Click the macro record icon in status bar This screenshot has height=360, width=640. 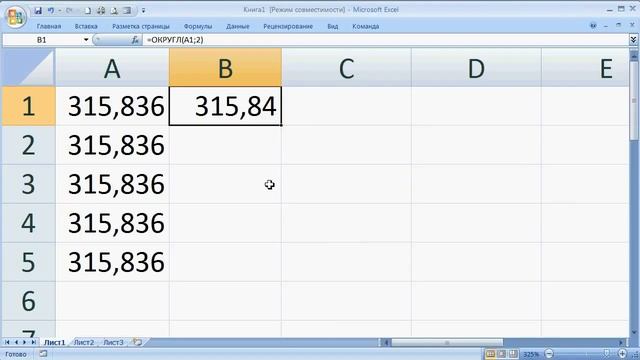(x=43, y=354)
